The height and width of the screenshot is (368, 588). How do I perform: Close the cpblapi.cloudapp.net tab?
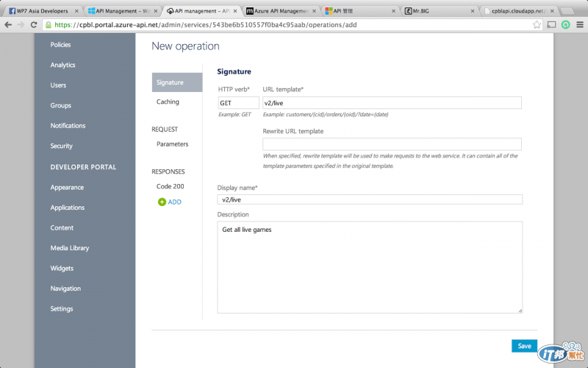click(552, 11)
